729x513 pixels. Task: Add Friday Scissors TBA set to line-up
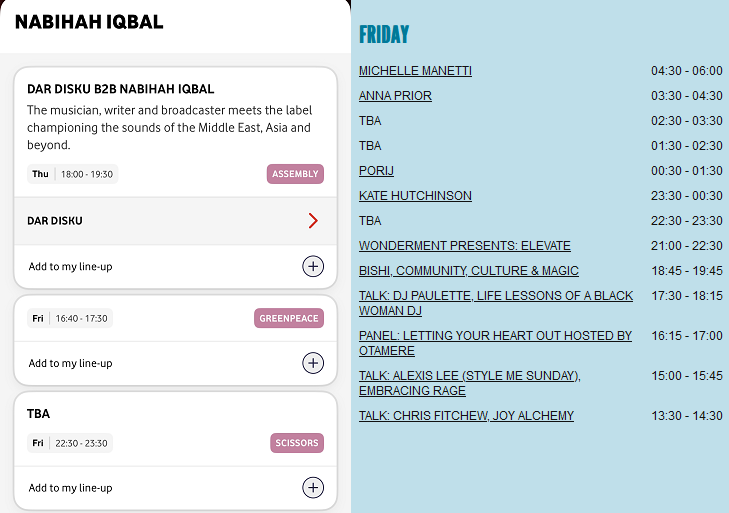tap(313, 488)
